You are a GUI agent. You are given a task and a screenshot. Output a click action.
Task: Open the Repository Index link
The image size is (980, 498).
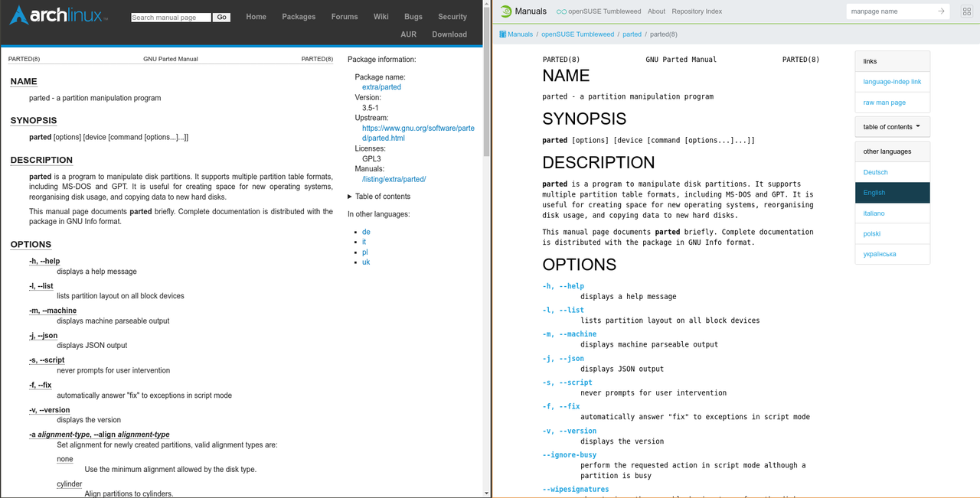[x=697, y=11]
